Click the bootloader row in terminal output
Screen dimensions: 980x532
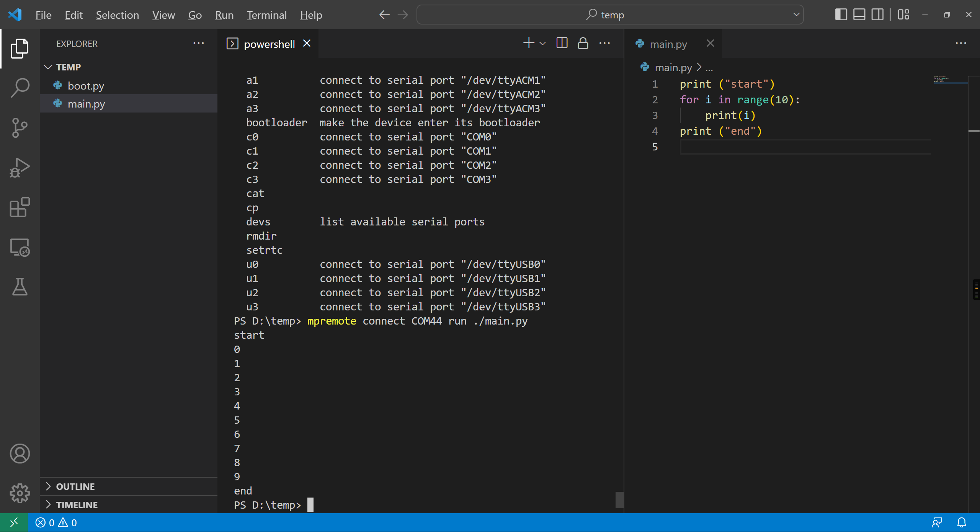pos(393,122)
